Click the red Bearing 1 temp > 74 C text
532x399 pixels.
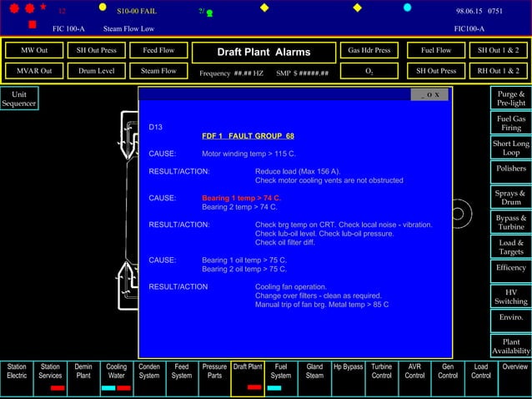coord(241,198)
